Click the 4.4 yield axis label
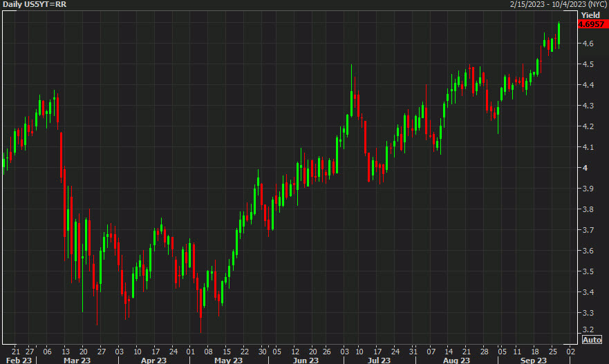The height and width of the screenshot is (364, 609). [588, 84]
